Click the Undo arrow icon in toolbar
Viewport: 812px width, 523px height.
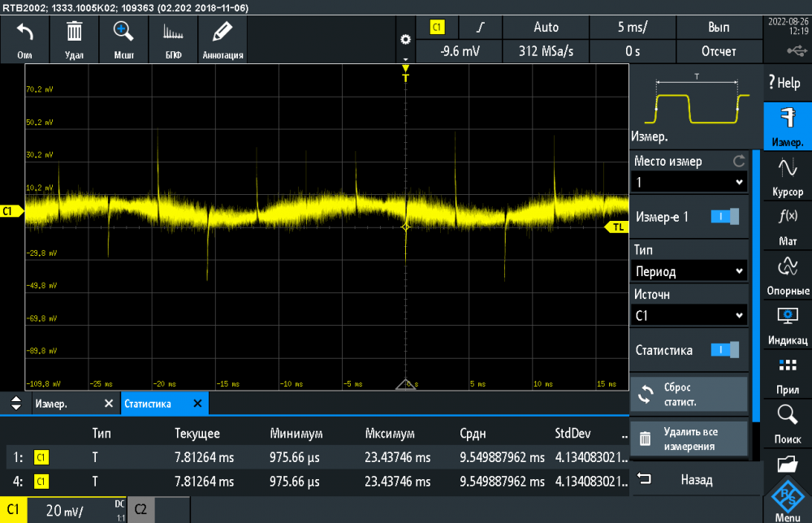click(x=25, y=39)
